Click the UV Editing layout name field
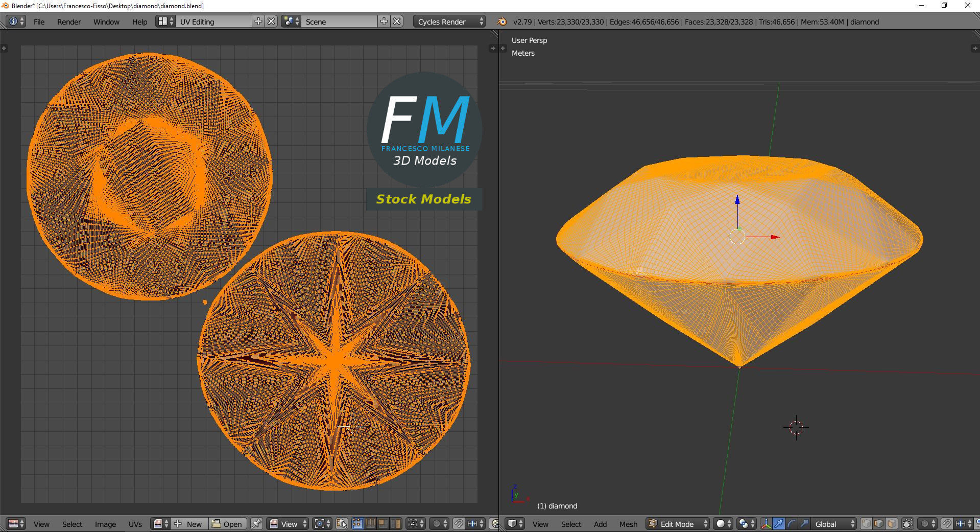Viewport: 980px width, 532px height. tap(214, 21)
